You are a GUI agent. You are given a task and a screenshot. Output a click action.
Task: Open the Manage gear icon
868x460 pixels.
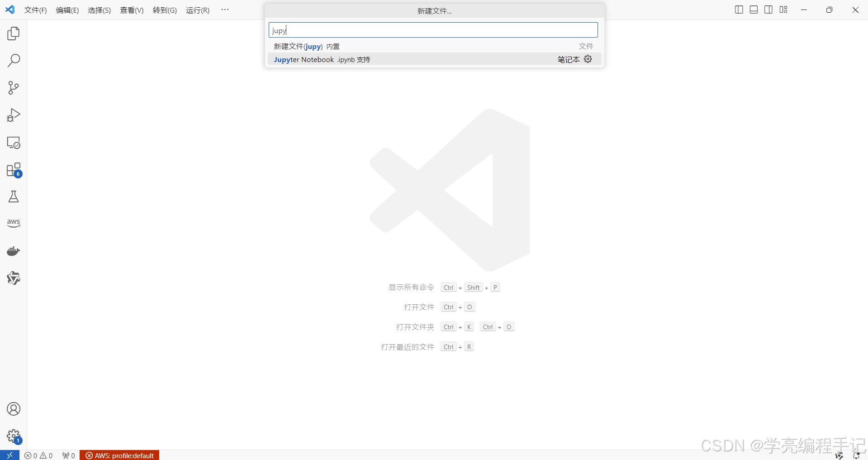[14, 436]
